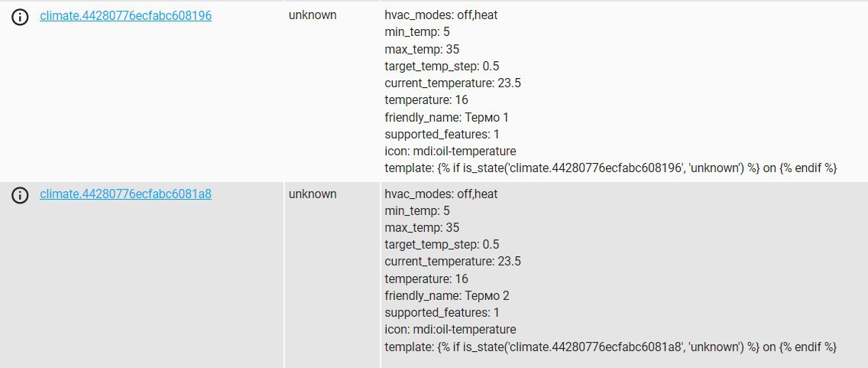This screenshot has width=868, height=368.
Task: Click the climate.44280776ecfabc6081a8 entity link
Action: [126, 194]
